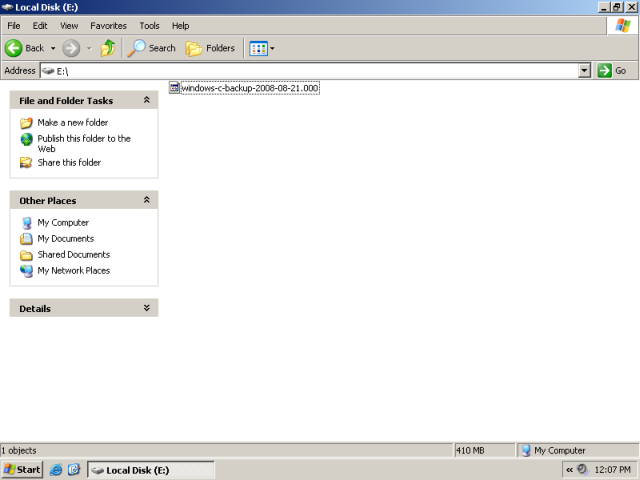Close the Local Disk (E:) window
This screenshot has height=480, width=640.
(631, 7)
